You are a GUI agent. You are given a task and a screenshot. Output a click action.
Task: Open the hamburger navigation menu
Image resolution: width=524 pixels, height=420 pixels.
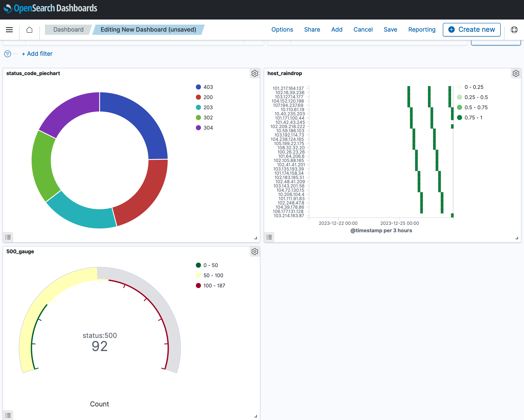coord(9,30)
